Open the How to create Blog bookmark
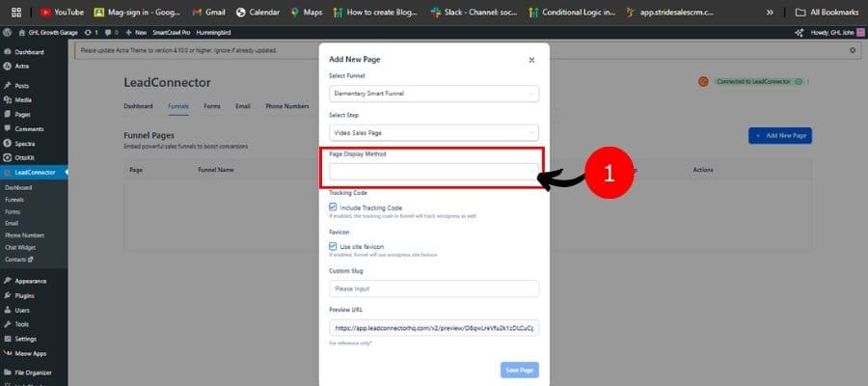868x386 pixels. click(x=375, y=13)
